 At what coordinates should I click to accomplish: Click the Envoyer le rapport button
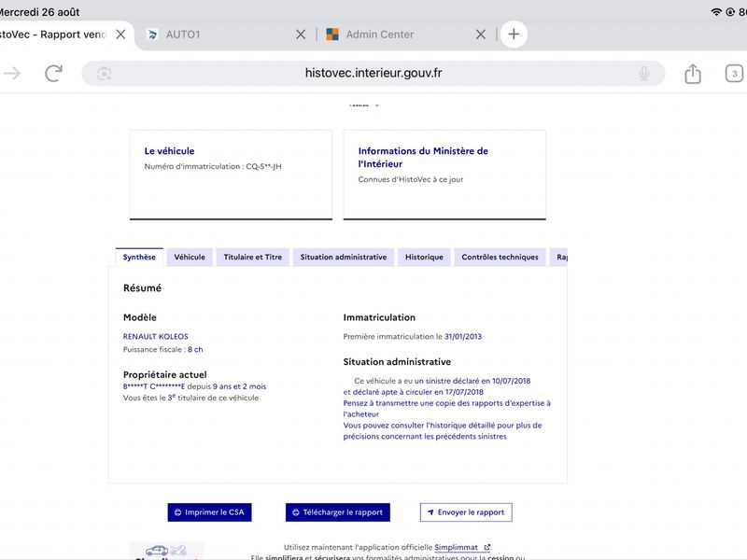click(466, 512)
